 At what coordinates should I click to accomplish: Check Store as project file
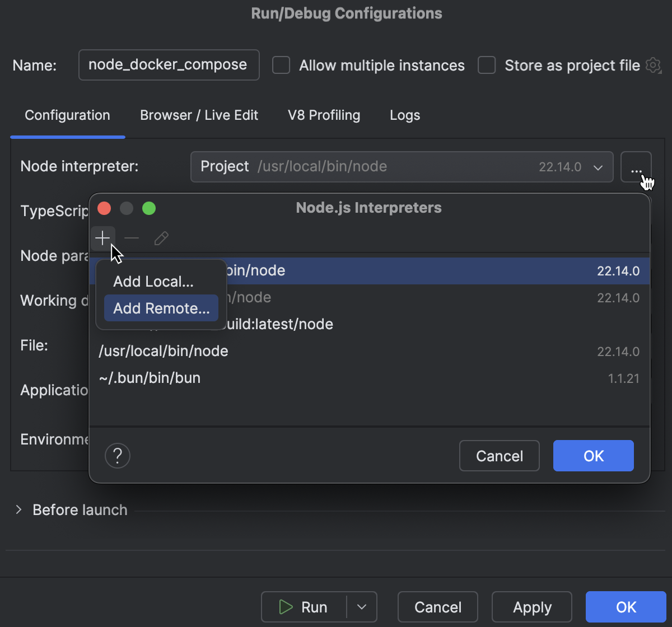(x=486, y=65)
